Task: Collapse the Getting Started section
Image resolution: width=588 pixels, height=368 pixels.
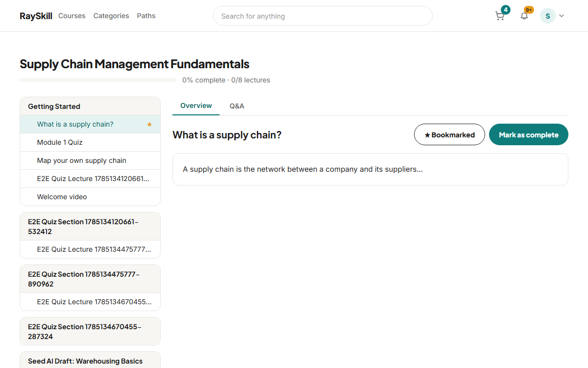Action: tap(90, 106)
